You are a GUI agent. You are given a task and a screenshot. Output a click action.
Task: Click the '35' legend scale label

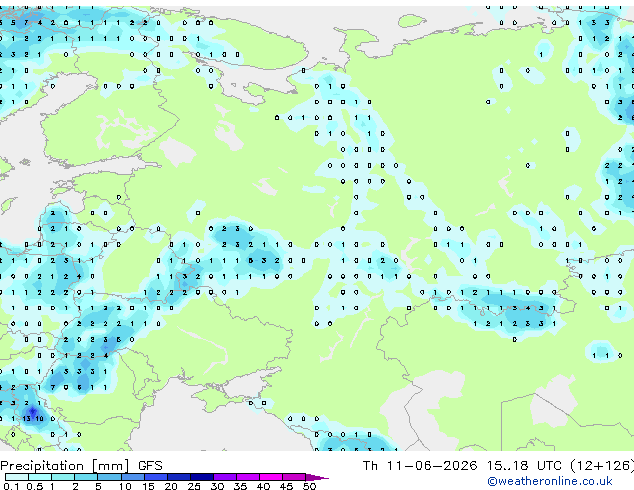(240, 486)
